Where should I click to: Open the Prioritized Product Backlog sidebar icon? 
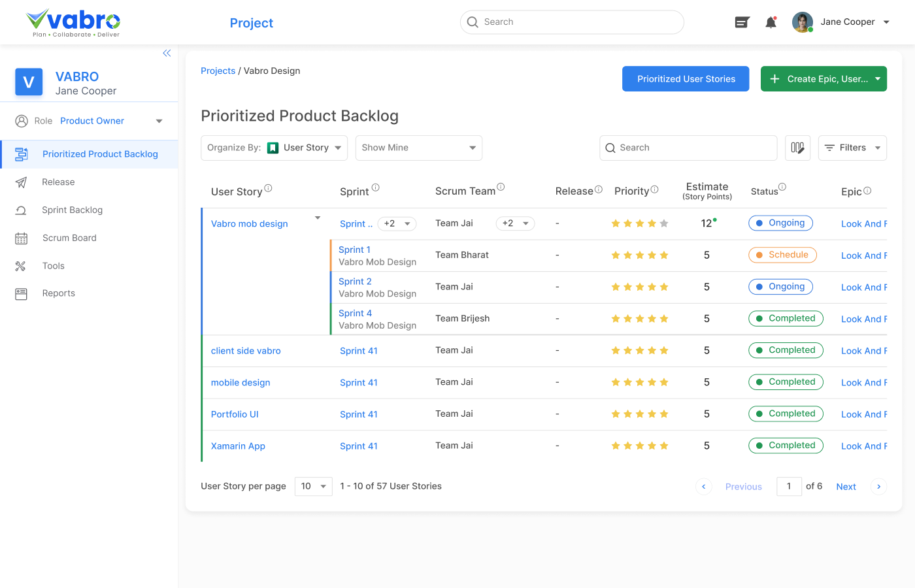22,154
